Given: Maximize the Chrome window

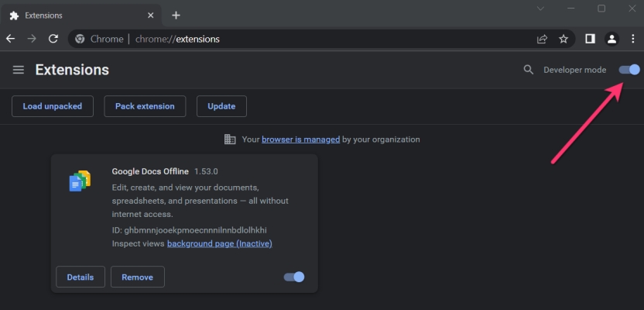Looking at the screenshot, I should click(x=601, y=9).
